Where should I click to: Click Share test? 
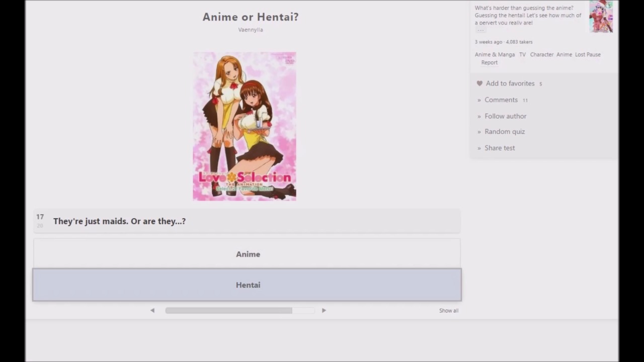click(x=500, y=148)
